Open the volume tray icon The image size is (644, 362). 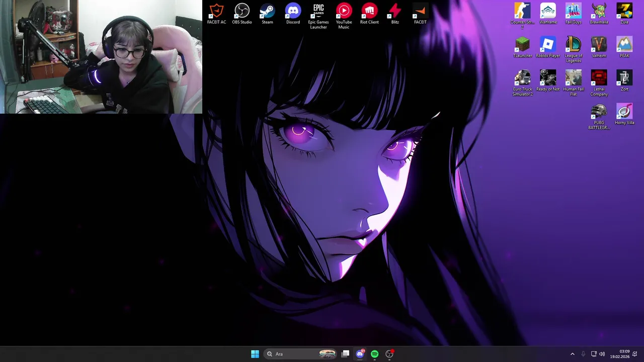coord(602,354)
